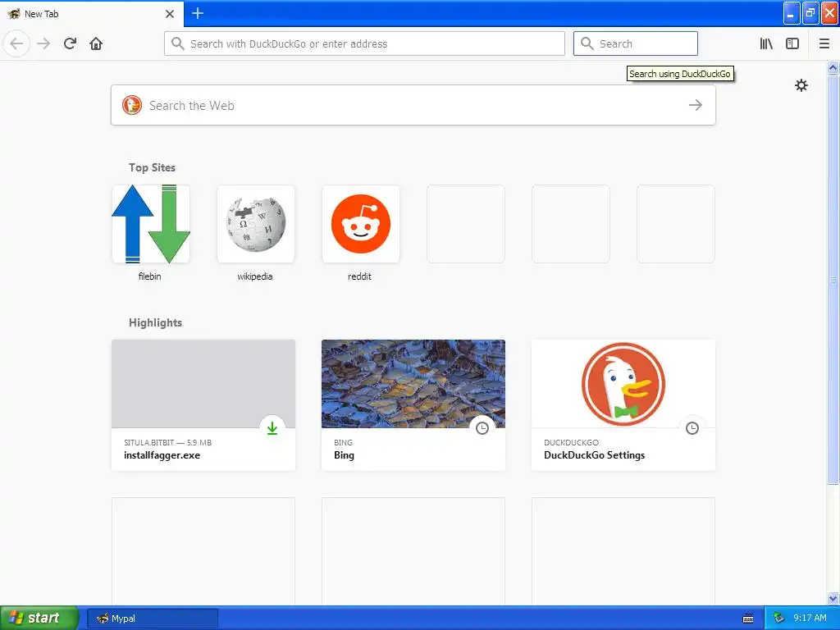Open the DuckDuckGo Settings highlight
840x630 pixels.
tap(623, 405)
